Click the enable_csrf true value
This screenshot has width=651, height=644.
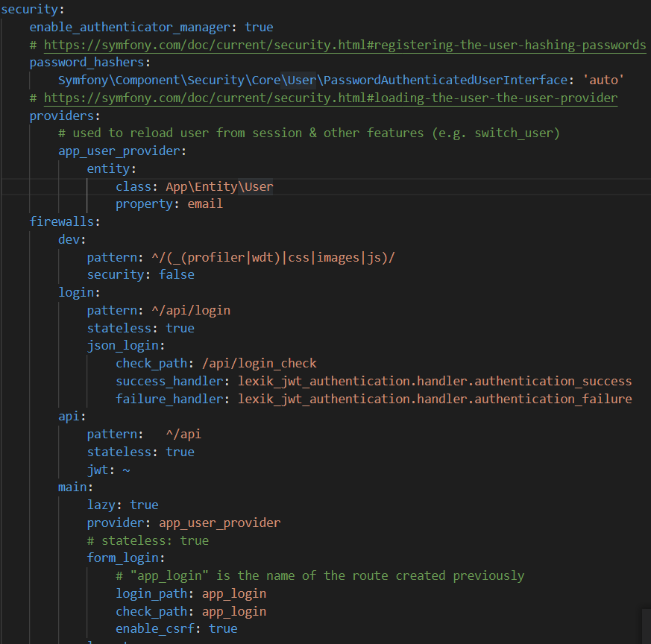(x=223, y=628)
